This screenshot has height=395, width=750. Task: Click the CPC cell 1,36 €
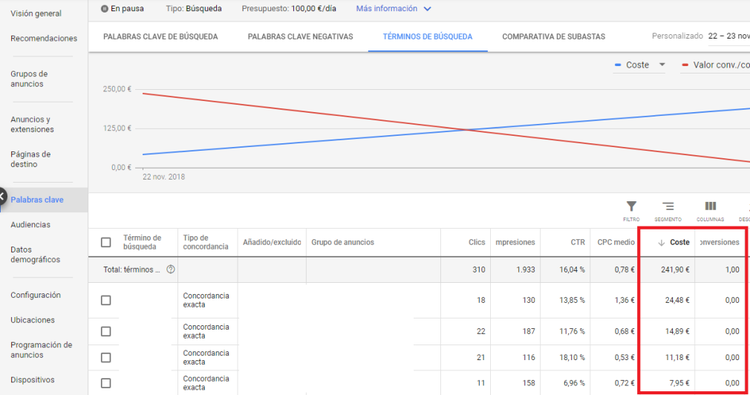pyautogui.click(x=625, y=300)
